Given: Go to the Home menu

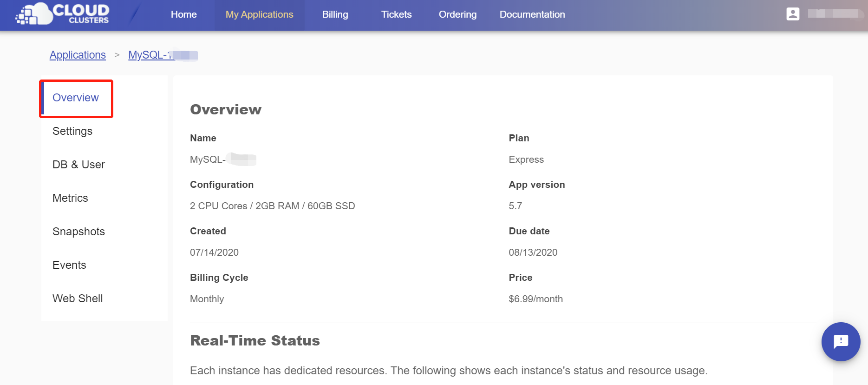Looking at the screenshot, I should point(184,14).
